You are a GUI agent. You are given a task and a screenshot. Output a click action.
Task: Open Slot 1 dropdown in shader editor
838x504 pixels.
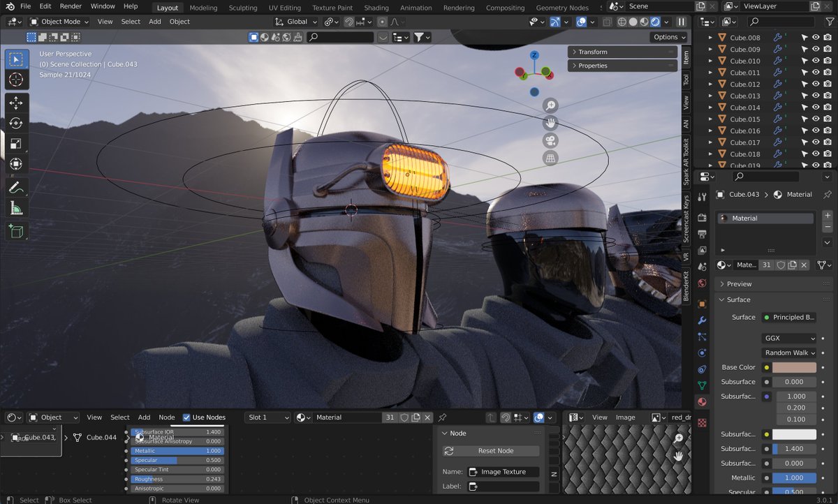[267, 417]
